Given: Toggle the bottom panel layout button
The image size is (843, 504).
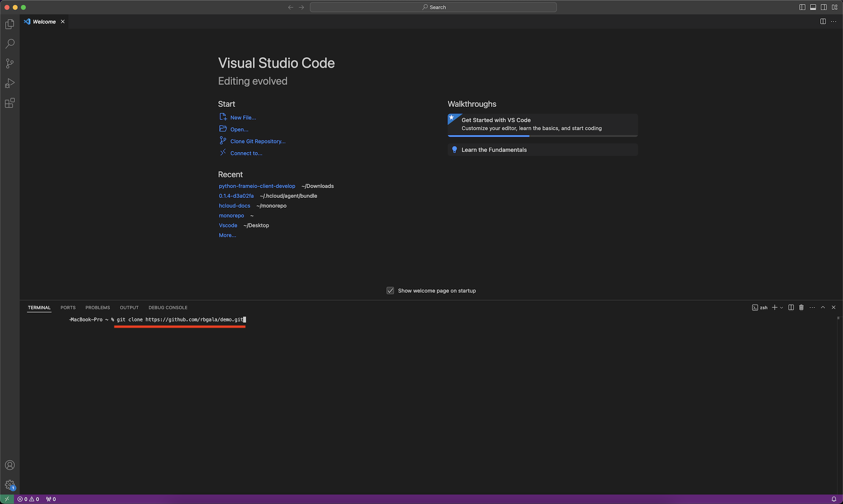Looking at the screenshot, I should (x=813, y=7).
